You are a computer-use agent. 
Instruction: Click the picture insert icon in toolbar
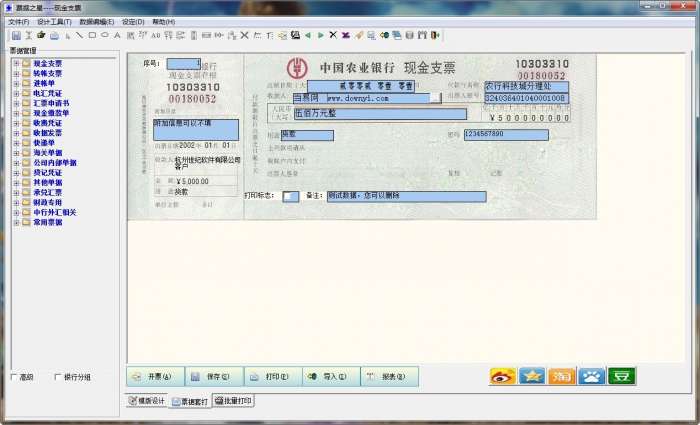(x=295, y=35)
